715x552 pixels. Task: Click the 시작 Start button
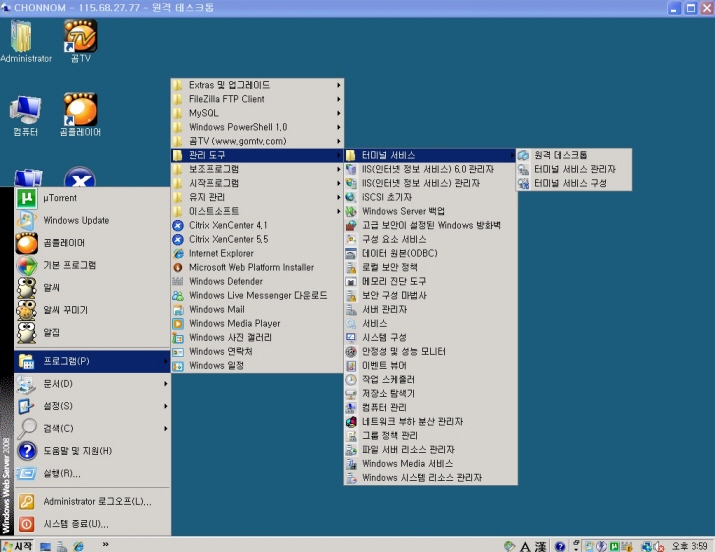(x=18, y=545)
